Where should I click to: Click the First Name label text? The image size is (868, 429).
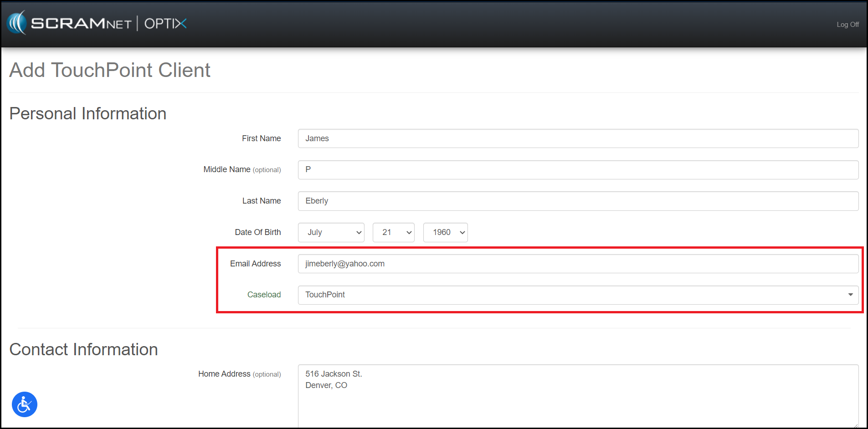tap(261, 138)
